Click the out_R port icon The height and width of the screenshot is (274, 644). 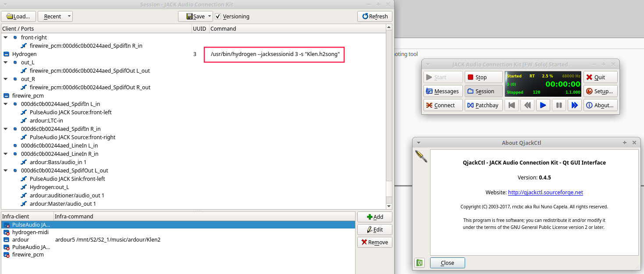coord(15,79)
